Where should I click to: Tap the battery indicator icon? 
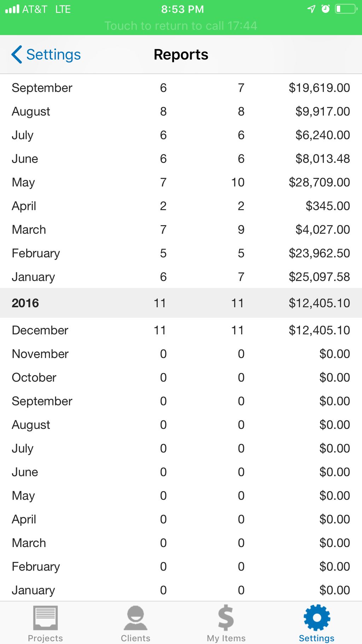point(346,9)
